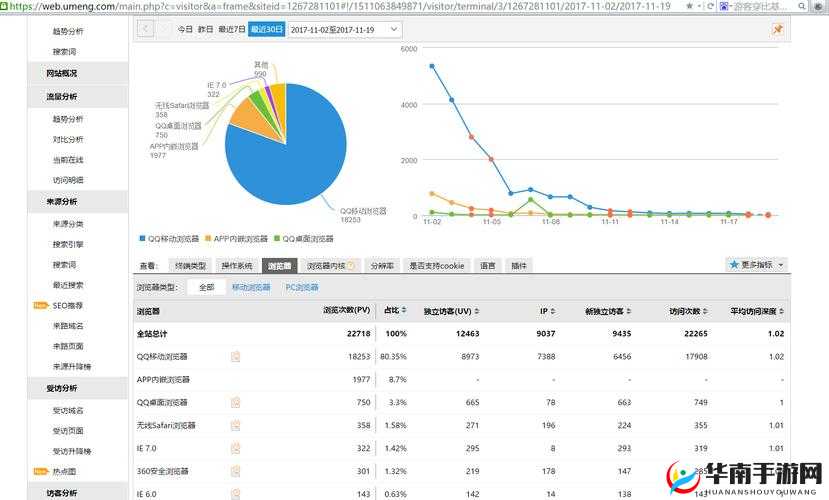Select 今日 date shortcut
Image resolution: width=829 pixels, height=500 pixels.
pos(185,30)
